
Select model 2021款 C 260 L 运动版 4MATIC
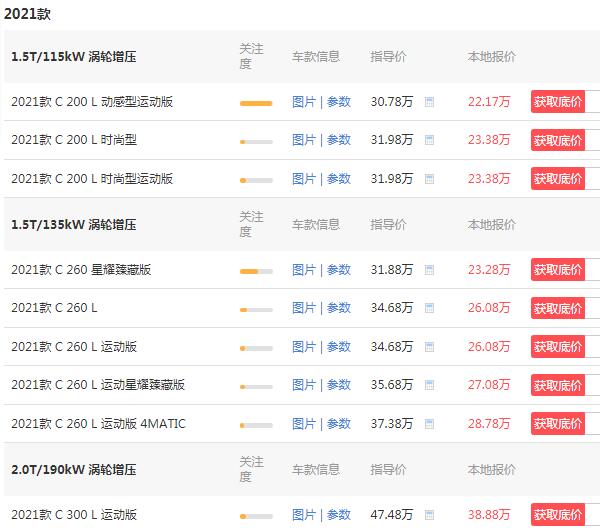[x=98, y=424]
